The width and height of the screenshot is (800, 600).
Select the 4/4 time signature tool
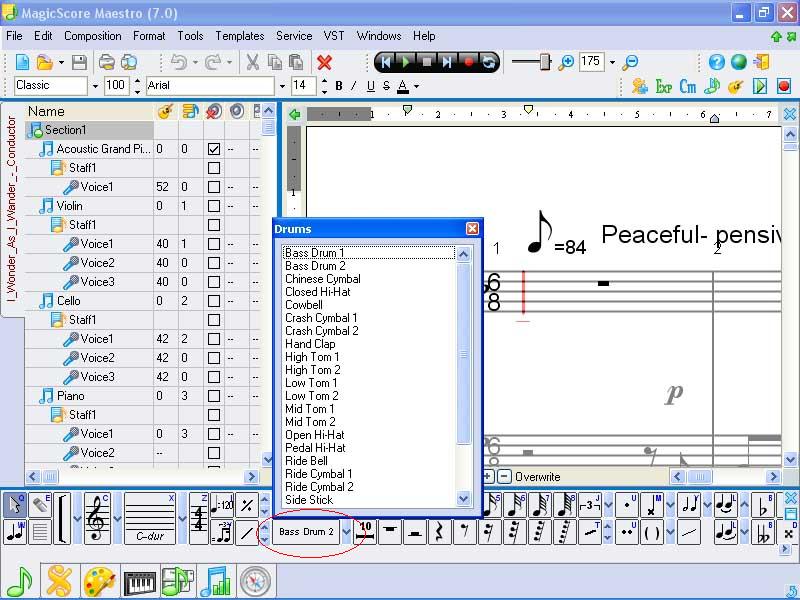point(199,518)
